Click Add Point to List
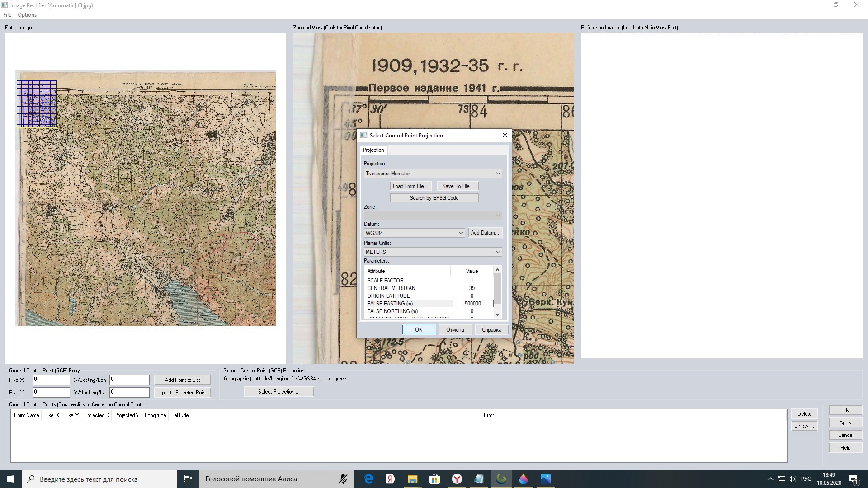868x488 pixels. [x=182, y=380]
